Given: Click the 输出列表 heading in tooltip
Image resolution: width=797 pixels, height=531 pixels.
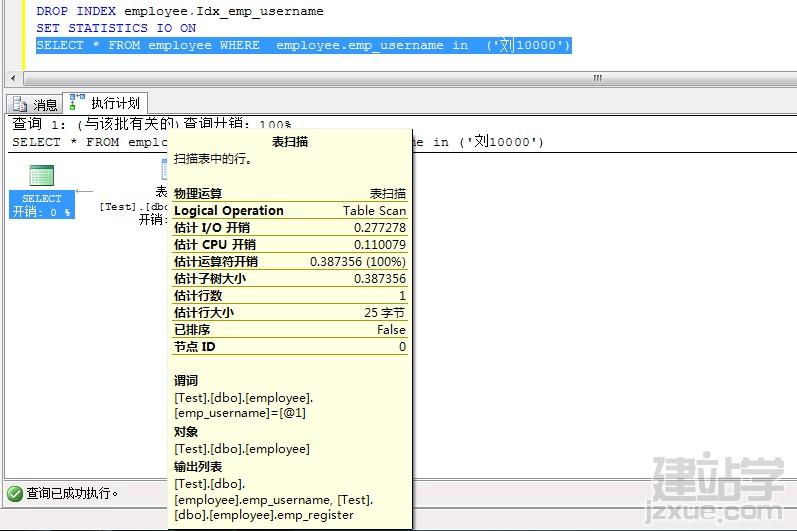Looking at the screenshot, I should tap(198, 466).
